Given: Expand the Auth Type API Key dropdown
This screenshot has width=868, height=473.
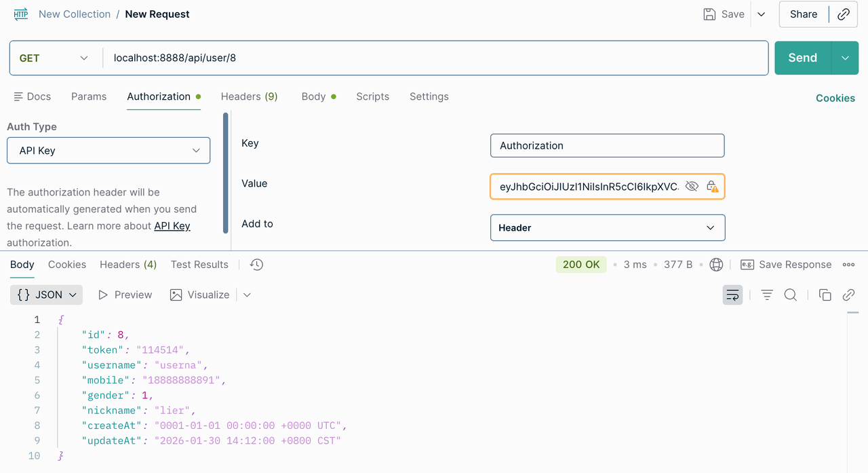Looking at the screenshot, I should tap(108, 151).
